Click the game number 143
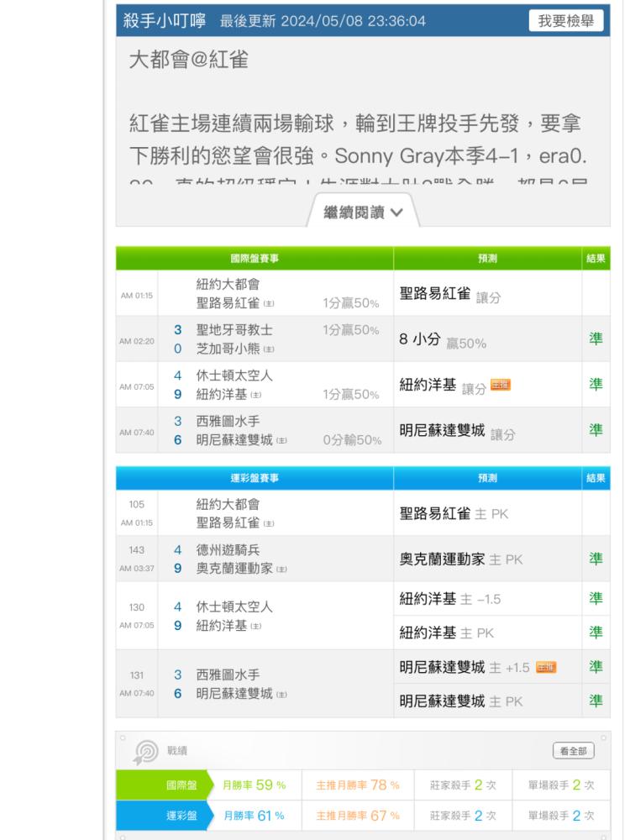The image size is (630, 840). pyautogui.click(x=137, y=549)
